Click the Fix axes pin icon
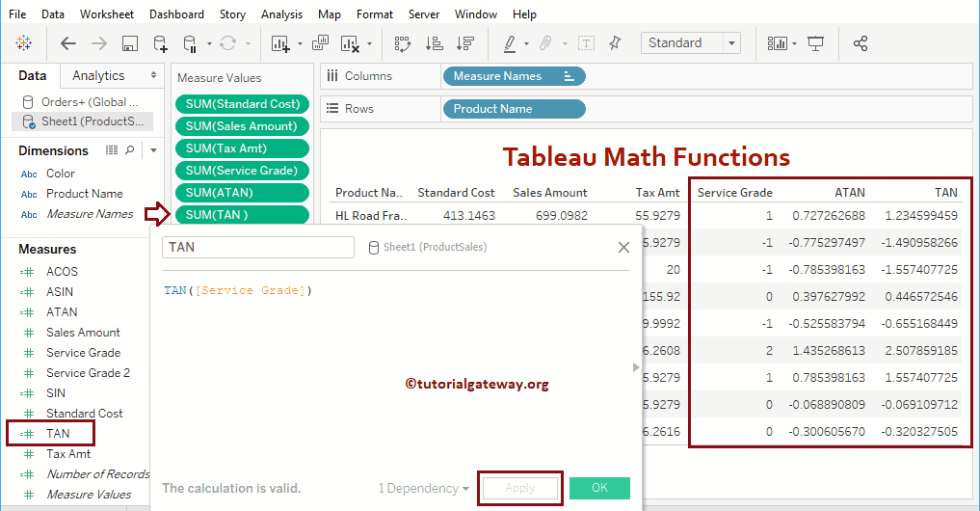 tap(615, 43)
